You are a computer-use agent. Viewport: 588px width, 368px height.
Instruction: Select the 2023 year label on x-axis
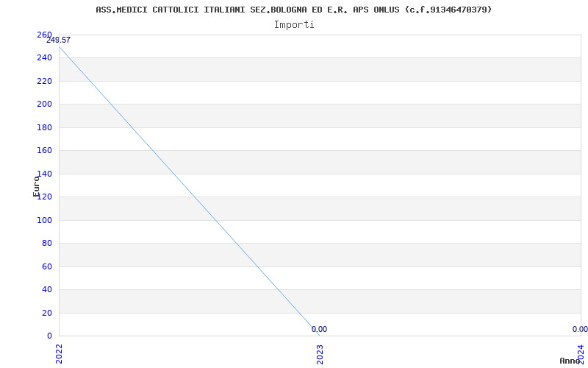[x=320, y=353]
